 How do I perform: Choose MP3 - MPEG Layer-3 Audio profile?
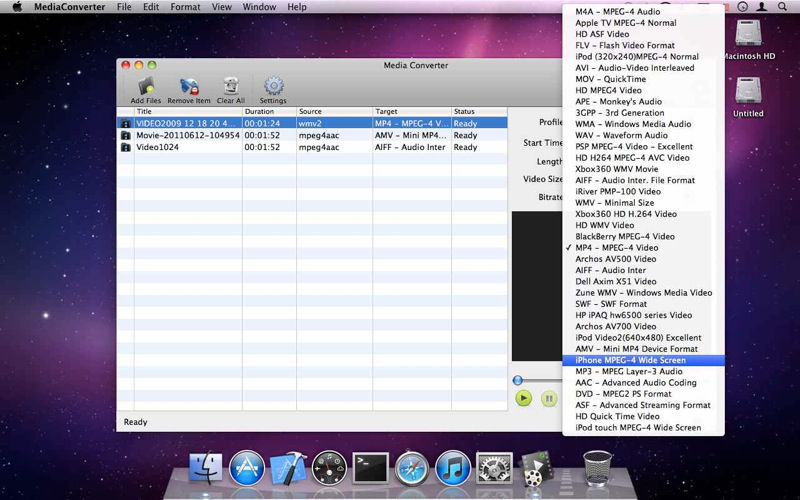pyautogui.click(x=643, y=371)
